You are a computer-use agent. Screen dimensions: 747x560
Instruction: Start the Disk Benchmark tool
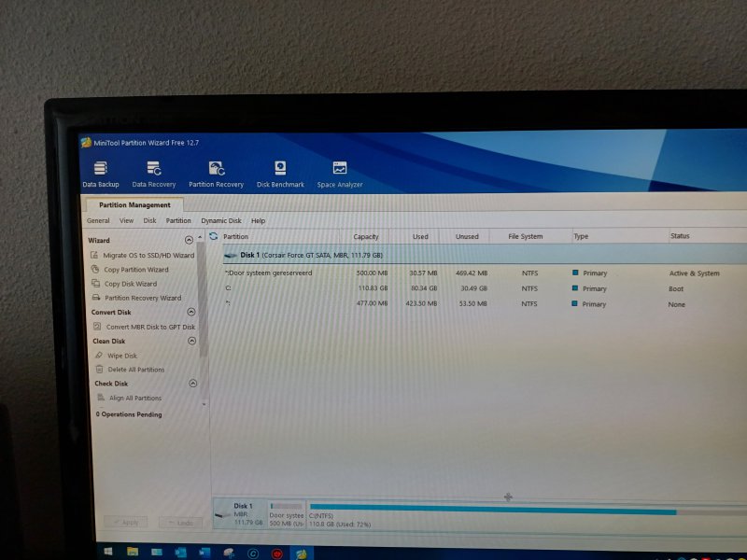tap(280, 174)
